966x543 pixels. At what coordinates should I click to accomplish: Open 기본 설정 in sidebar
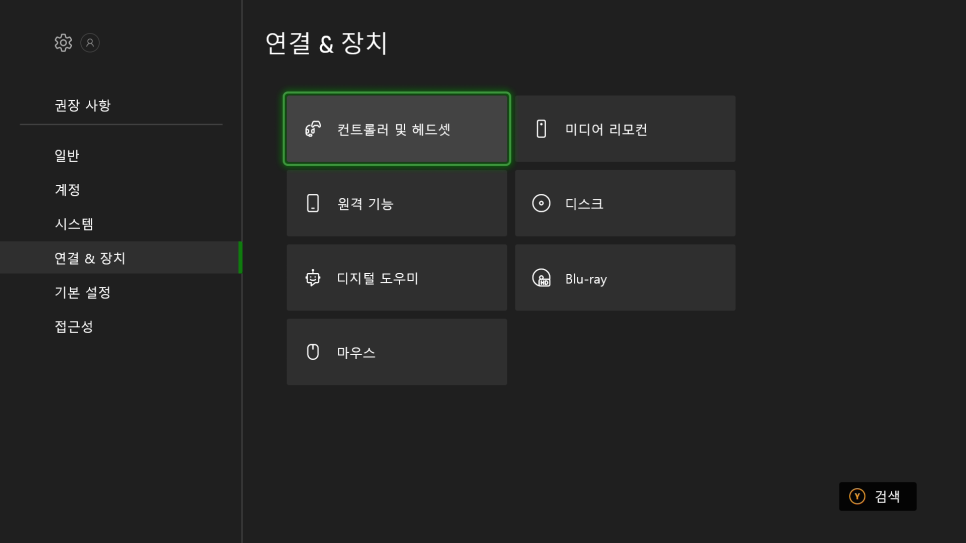coord(82,292)
